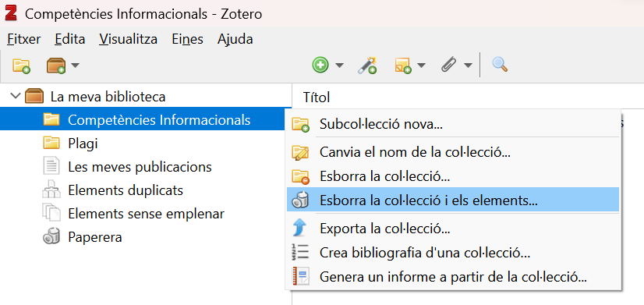Click the Títol column header
The height and width of the screenshot is (305, 644).
click(x=317, y=98)
